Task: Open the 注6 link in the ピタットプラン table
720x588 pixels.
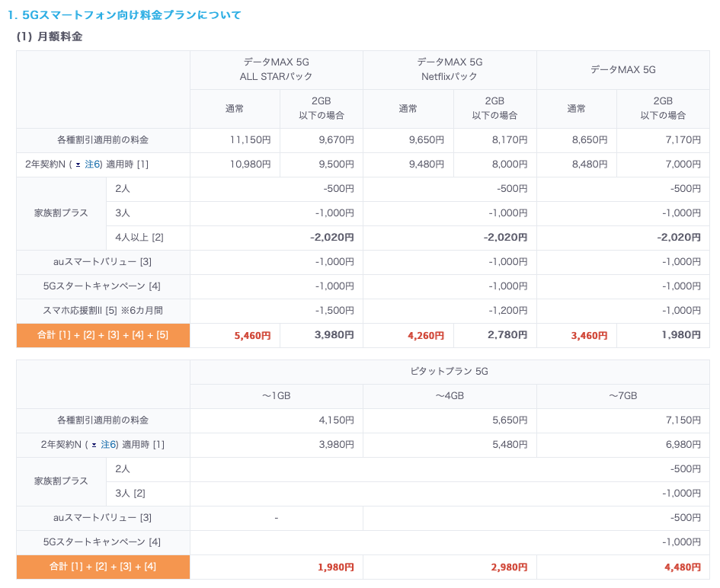Action: click(108, 445)
